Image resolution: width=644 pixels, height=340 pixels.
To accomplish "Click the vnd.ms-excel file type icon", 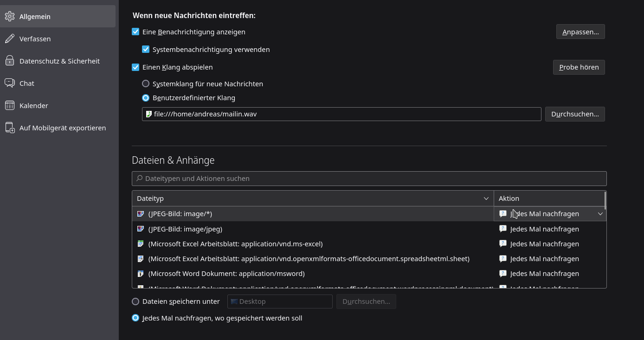I will tap(141, 244).
